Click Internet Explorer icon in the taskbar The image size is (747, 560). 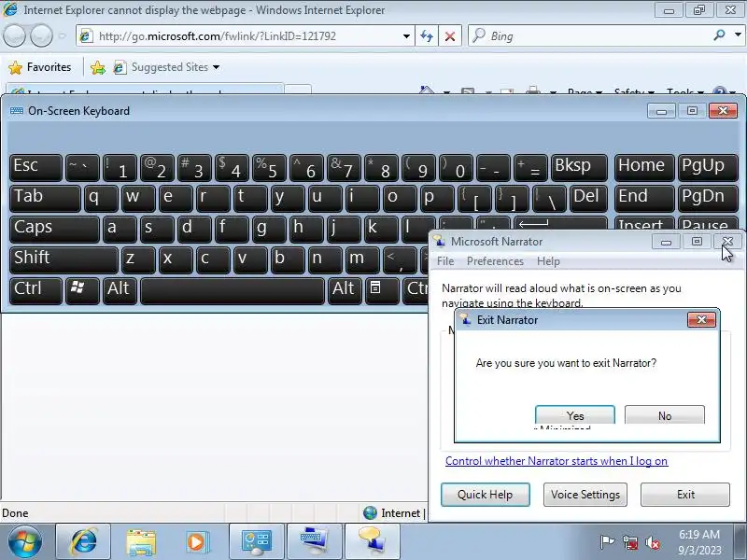coord(83,542)
